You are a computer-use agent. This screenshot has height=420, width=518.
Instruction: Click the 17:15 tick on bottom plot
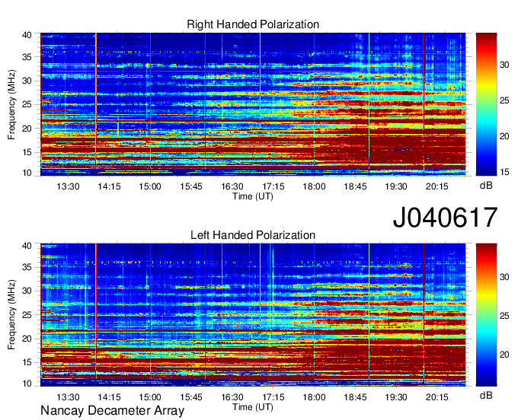pyautogui.click(x=273, y=397)
